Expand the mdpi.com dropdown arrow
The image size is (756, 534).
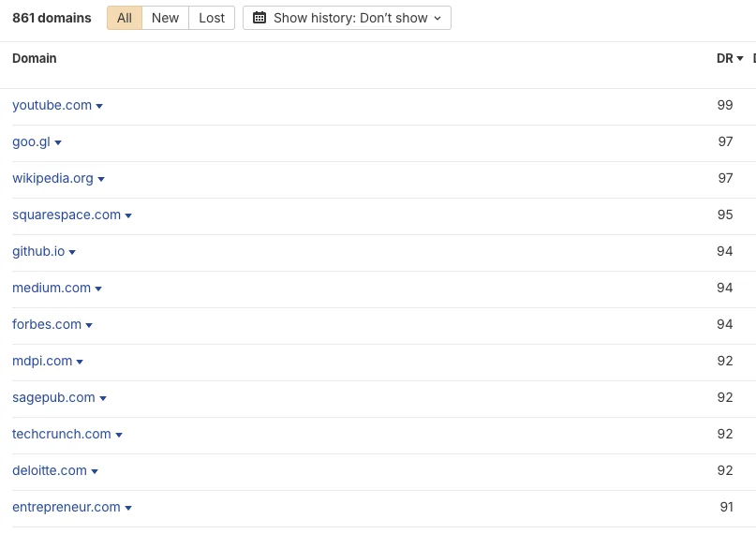pos(80,362)
